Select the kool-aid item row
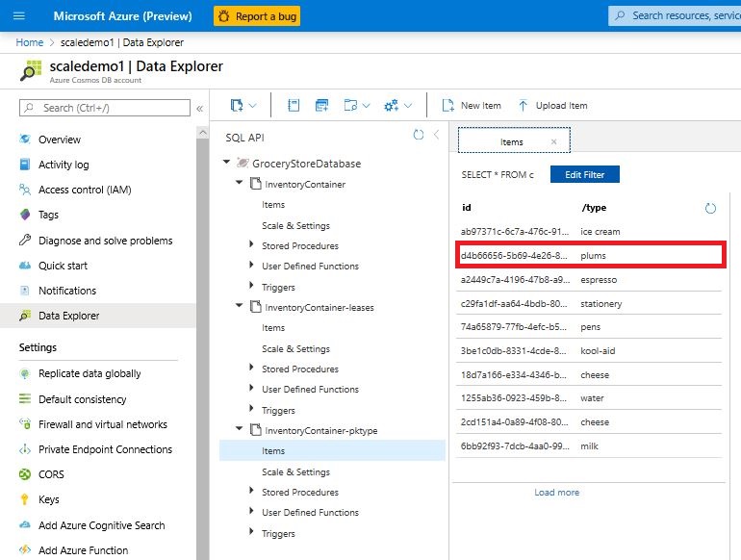The width and height of the screenshot is (741, 560). click(589, 351)
